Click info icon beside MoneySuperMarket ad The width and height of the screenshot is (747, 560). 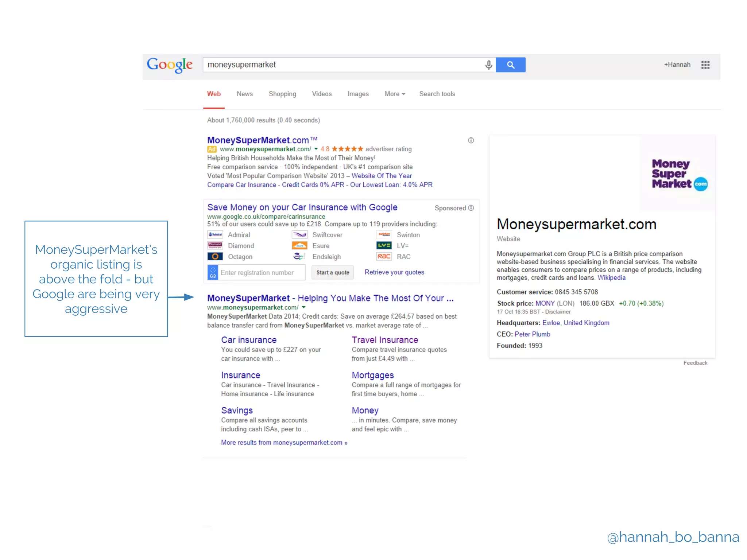point(471,140)
